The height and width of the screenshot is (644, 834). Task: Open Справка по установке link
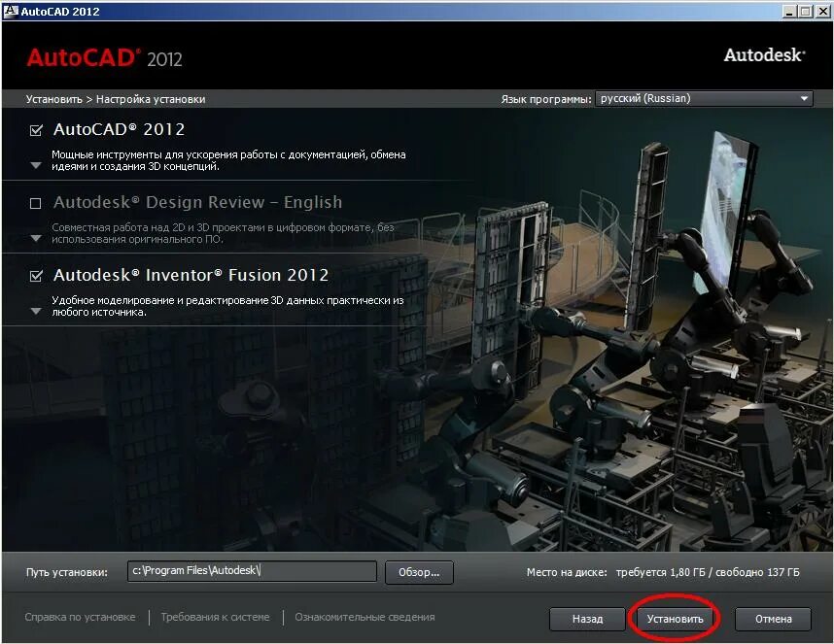coord(80,617)
